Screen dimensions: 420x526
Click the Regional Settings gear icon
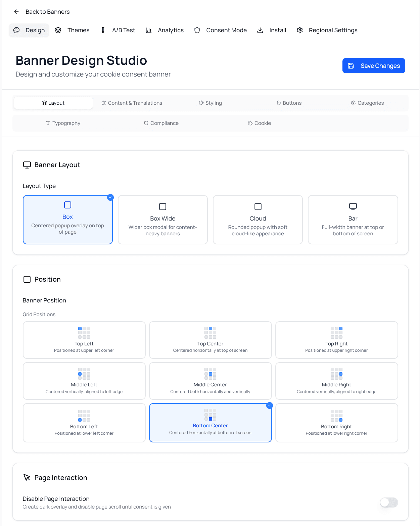[x=300, y=30]
